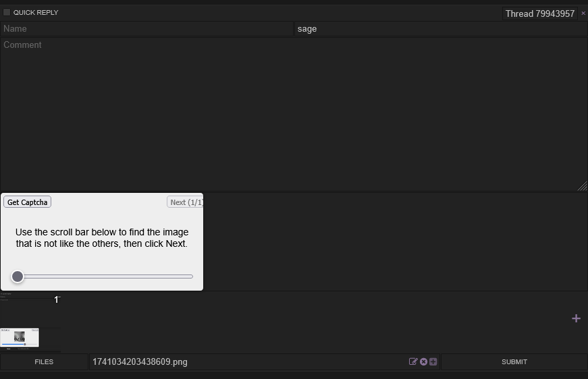588x379 pixels.
Task: Click the purple plus to add post
Action: coord(576,318)
